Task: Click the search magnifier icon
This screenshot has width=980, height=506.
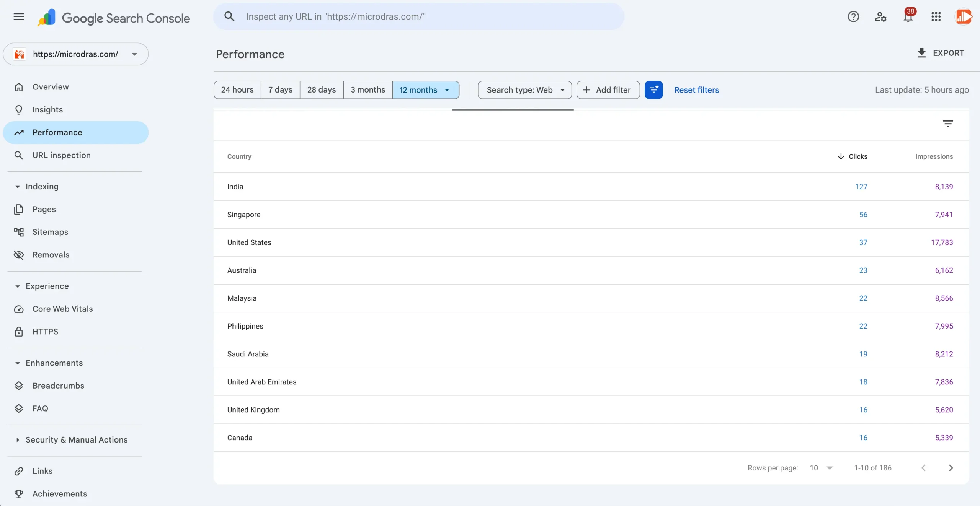Action: (x=229, y=16)
